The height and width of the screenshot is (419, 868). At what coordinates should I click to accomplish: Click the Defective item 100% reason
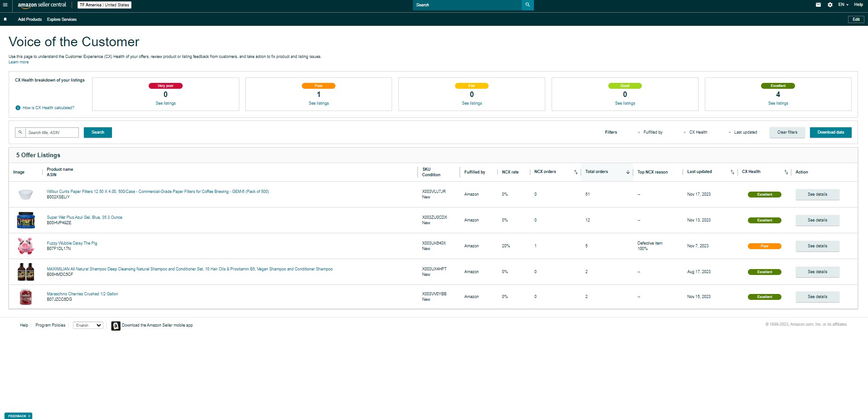click(x=650, y=246)
